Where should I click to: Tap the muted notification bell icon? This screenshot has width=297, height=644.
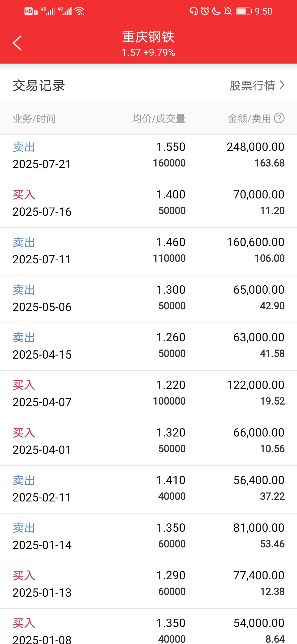tap(228, 11)
